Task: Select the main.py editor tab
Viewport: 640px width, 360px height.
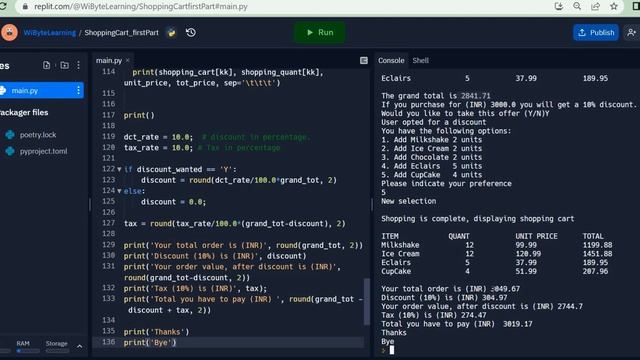Action: pyautogui.click(x=109, y=60)
